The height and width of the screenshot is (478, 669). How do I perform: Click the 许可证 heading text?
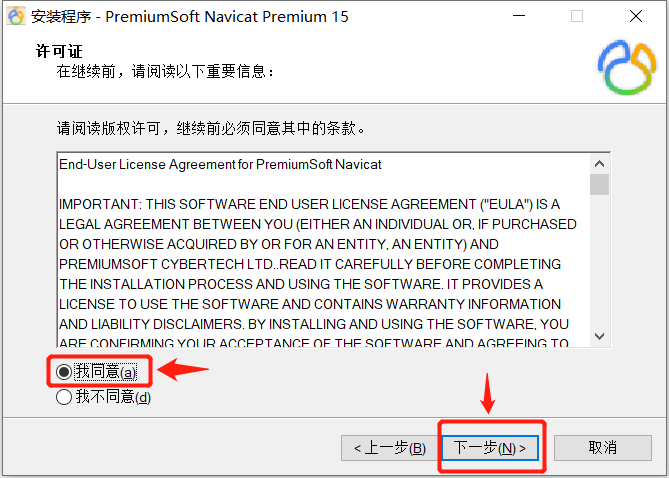(59, 51)
